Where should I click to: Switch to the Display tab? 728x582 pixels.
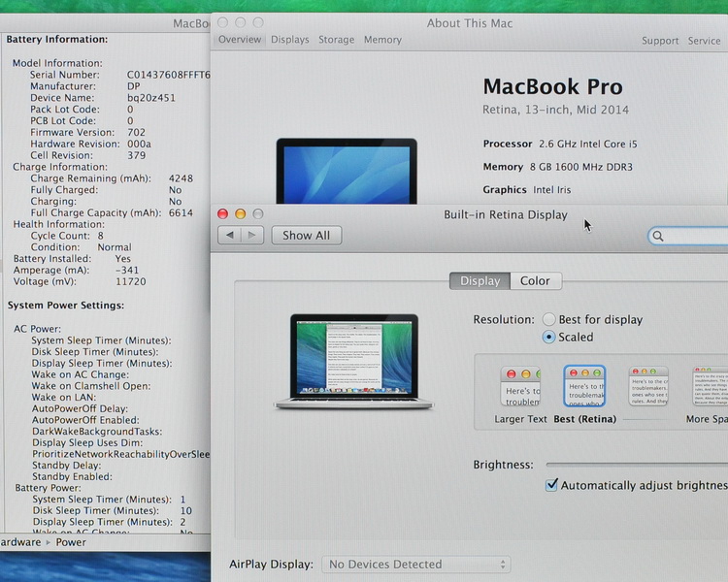480,280
